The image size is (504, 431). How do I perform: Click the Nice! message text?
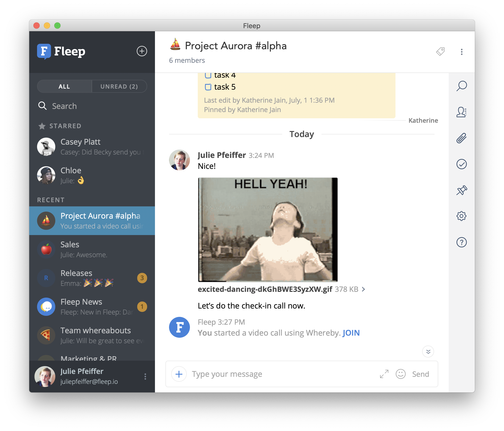[x=207, y=166]
